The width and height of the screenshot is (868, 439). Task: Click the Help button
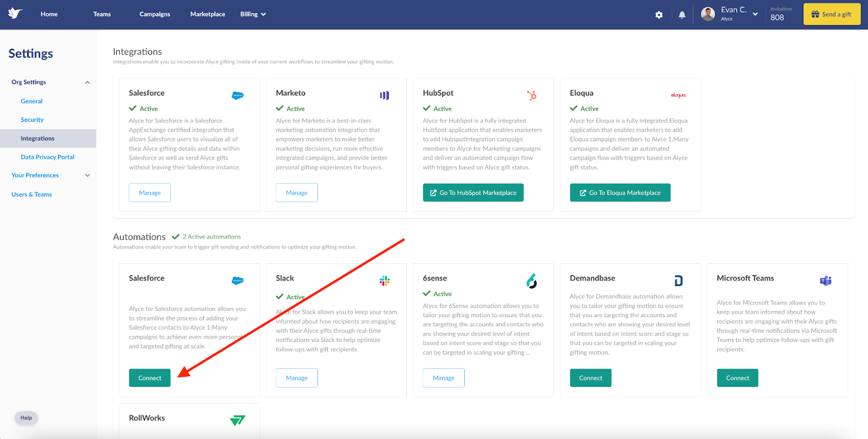(x=26, y=418)
